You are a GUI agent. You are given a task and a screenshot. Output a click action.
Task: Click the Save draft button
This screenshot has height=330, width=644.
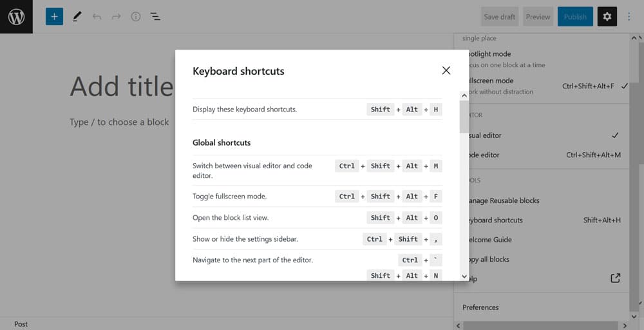tap(500, 17)
